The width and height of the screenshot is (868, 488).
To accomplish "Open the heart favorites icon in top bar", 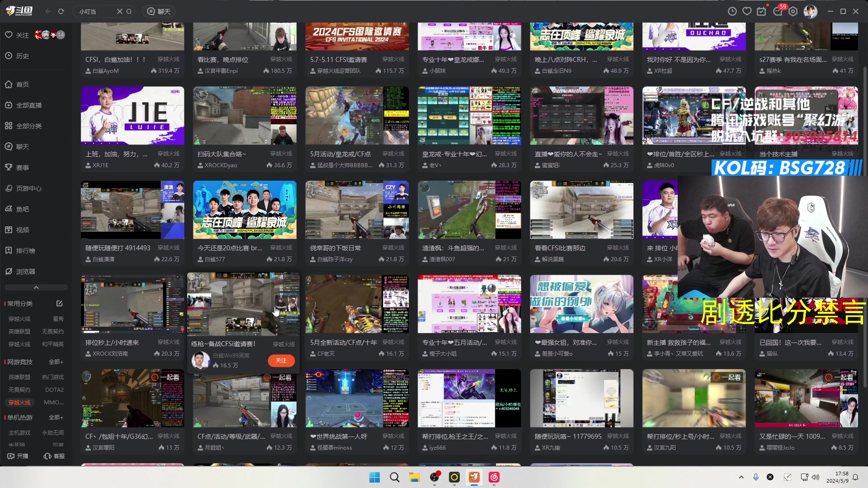I will (747, 11).
